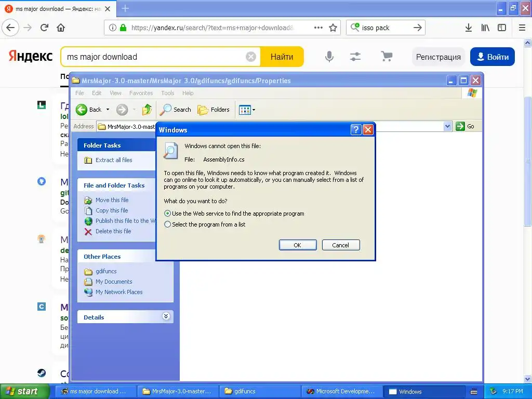Open a new Firefox tab
The width and height of the screenshot is (532, 399).
(x=125, y=8)
